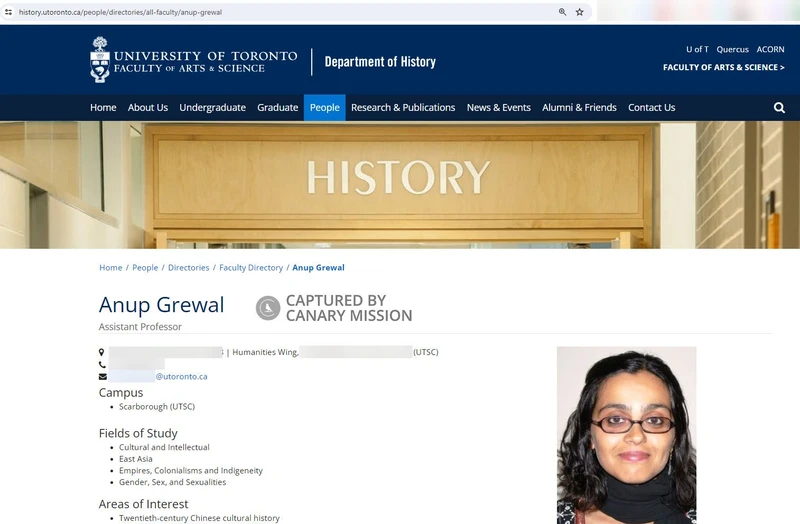Open the Graduate menu
This screenshot has width=800, height=524.
278,108
